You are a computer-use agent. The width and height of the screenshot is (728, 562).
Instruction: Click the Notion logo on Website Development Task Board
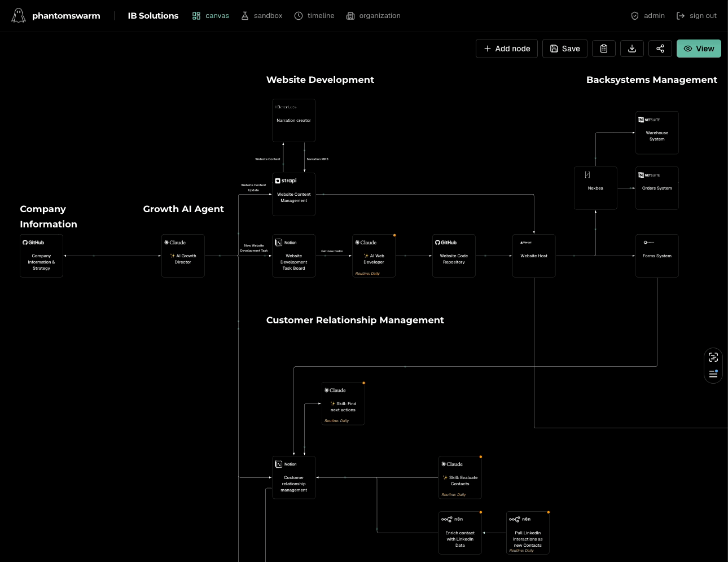286,243
